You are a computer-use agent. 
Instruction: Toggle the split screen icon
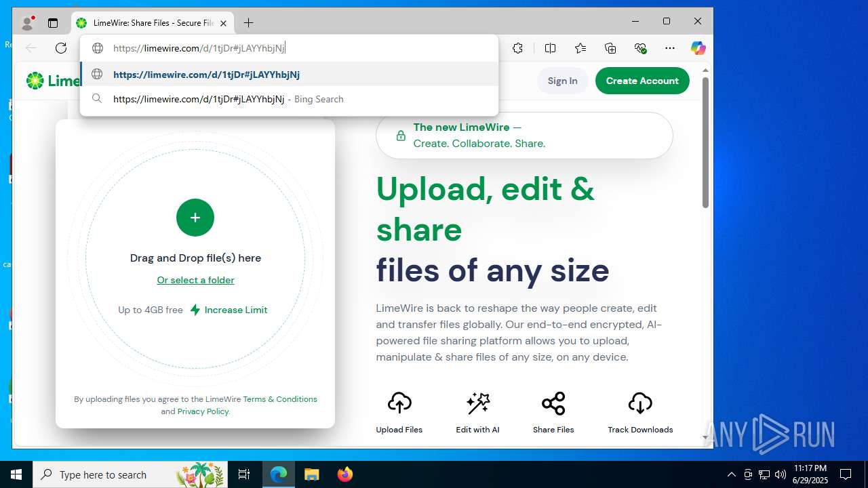(551, 48)
